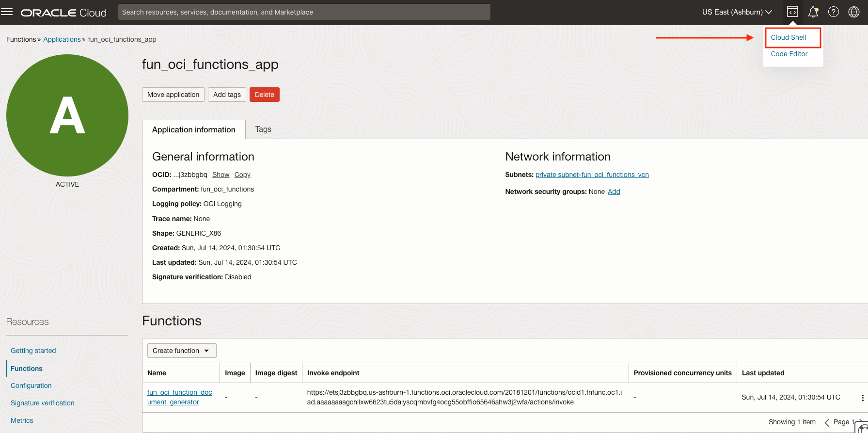The height and width of the screenshot is (433, 868).
Task: Click the Developer tools icon
Action: coord(792,12)
